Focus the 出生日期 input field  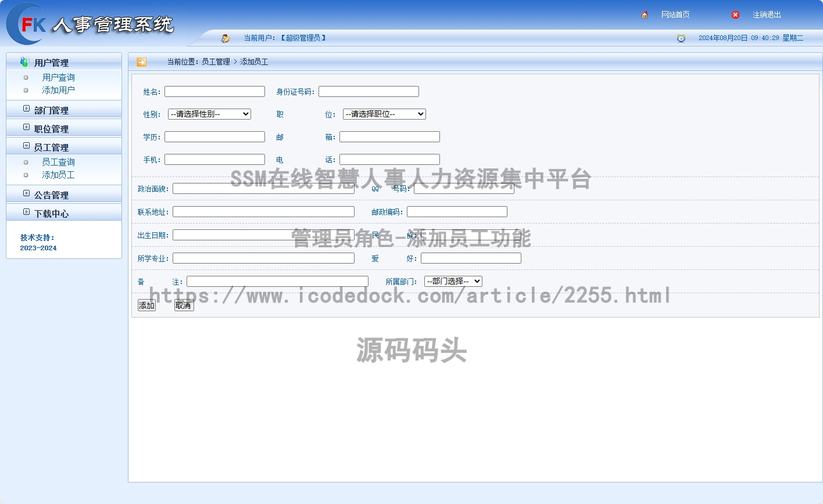(x=263, y=235)
